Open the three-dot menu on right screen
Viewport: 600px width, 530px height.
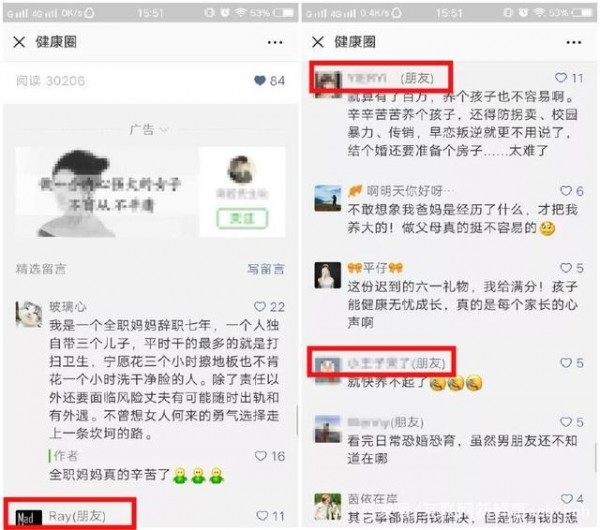[574, 42]
